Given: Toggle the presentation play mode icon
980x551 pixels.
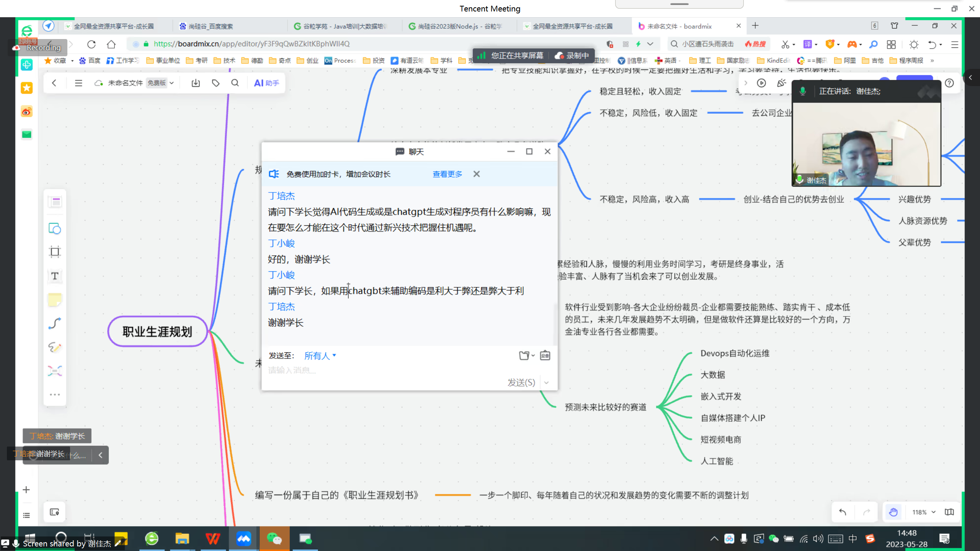Looking at the screenshot, I should tap(761, 83).
